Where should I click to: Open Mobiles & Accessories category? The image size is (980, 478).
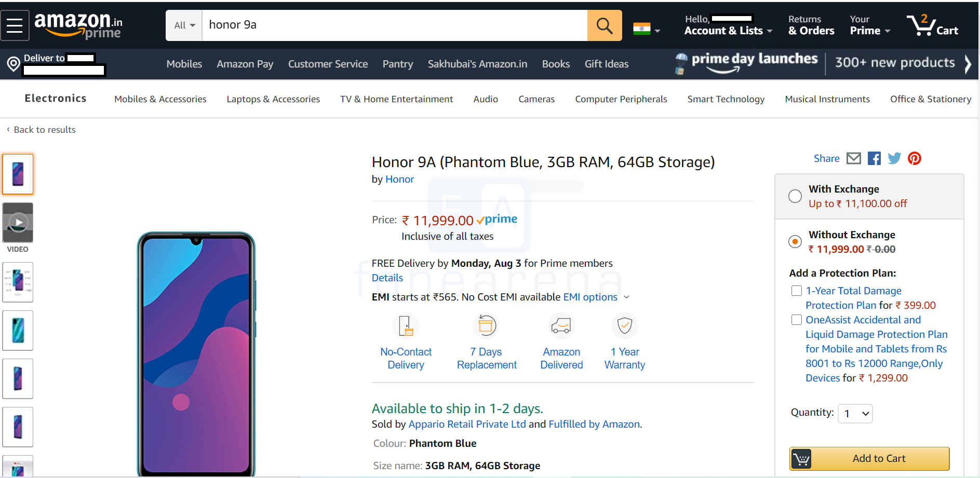[160, 99]
